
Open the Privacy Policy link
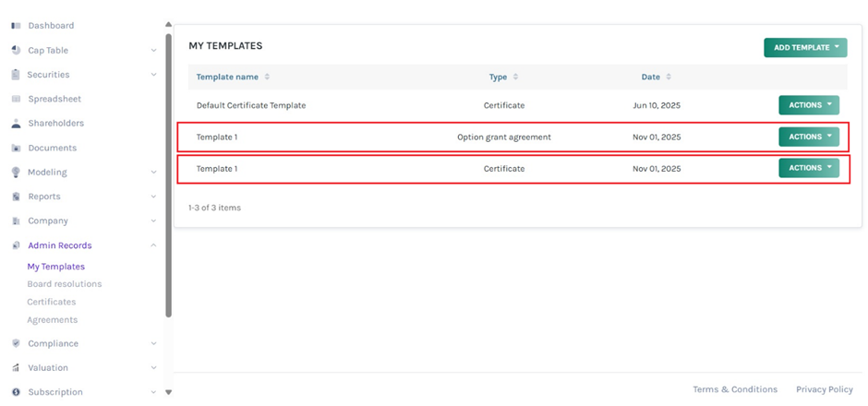click(822, 389)
